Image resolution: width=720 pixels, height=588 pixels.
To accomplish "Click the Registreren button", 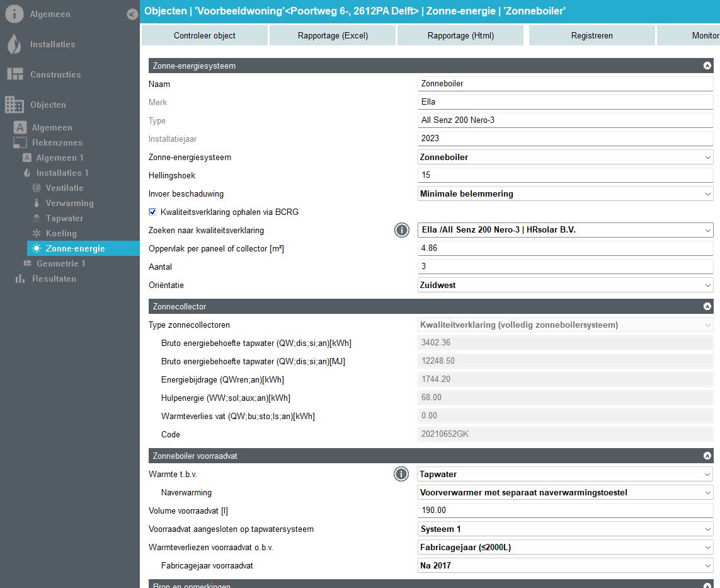I will 592,35.
